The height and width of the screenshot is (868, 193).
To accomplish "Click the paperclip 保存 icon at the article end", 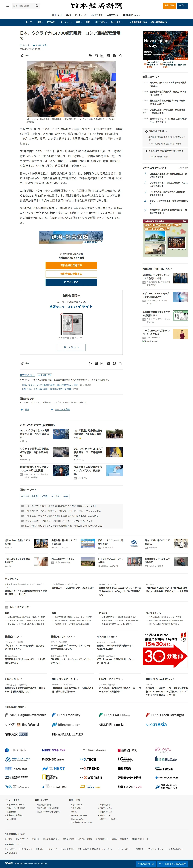I will 22,364.
